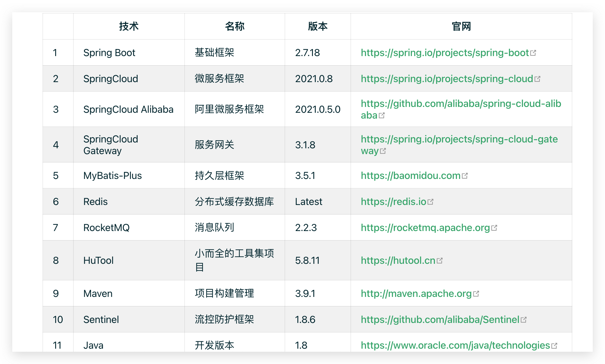
Task: Click external-link icon after maven.apache.org
Action: coord(476,294)
